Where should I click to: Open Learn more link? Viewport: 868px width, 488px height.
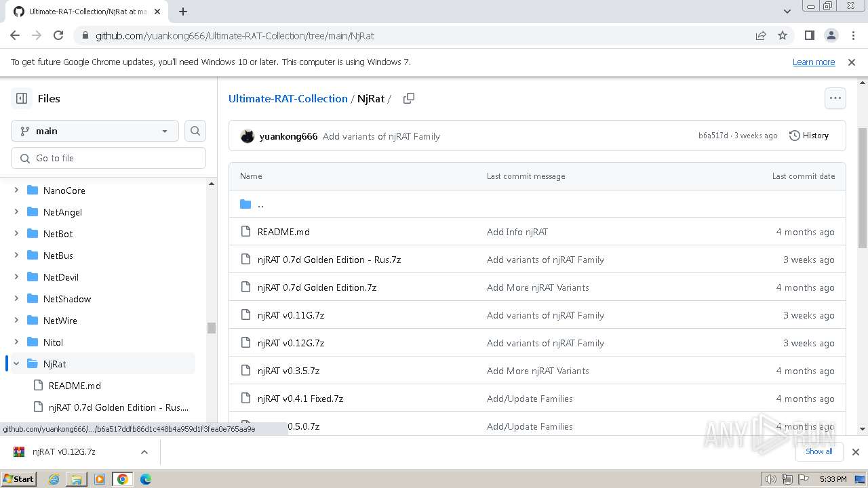pos(814,62)
